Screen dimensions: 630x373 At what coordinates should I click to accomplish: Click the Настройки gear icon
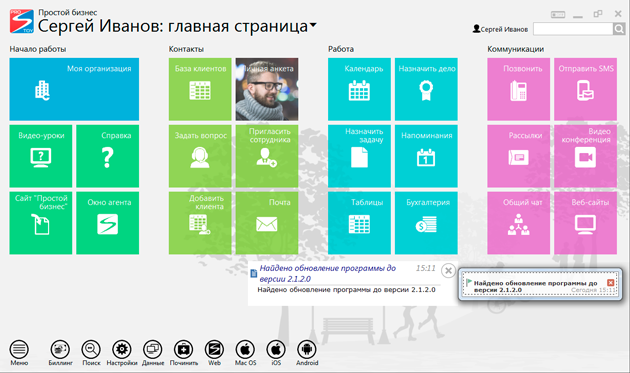pos(122,350)
